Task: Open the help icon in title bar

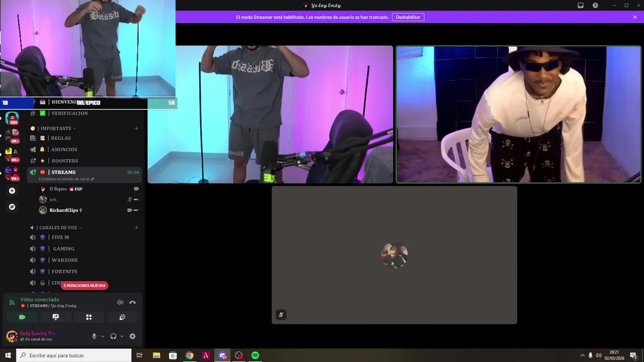Action: pyautogui.click(x=595, y=6)
